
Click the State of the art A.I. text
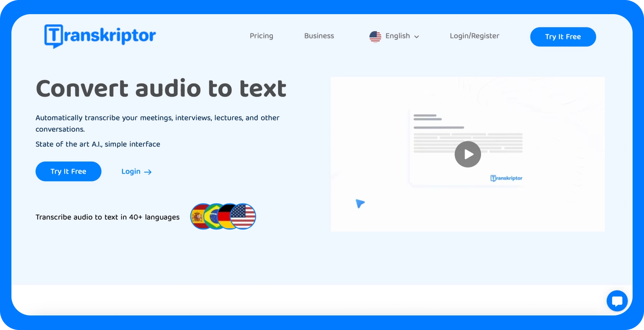point(98,144)
